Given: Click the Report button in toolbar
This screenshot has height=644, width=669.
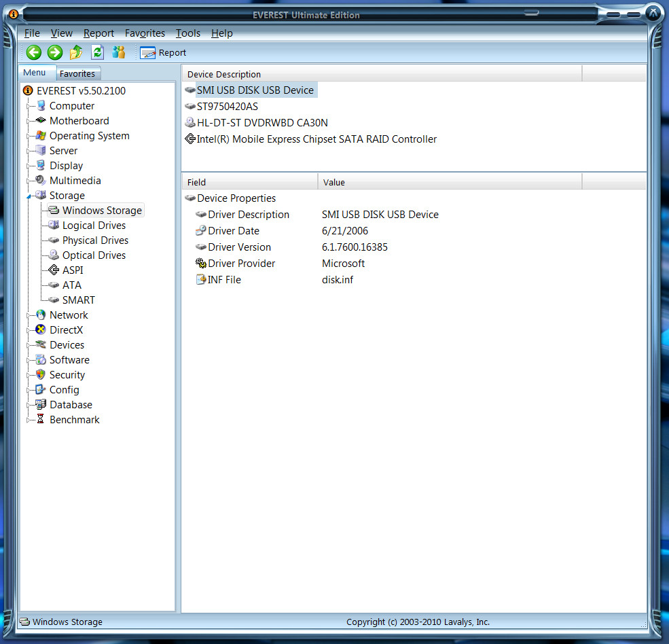Looking at the screenshot, I should [x=164, y=52].
